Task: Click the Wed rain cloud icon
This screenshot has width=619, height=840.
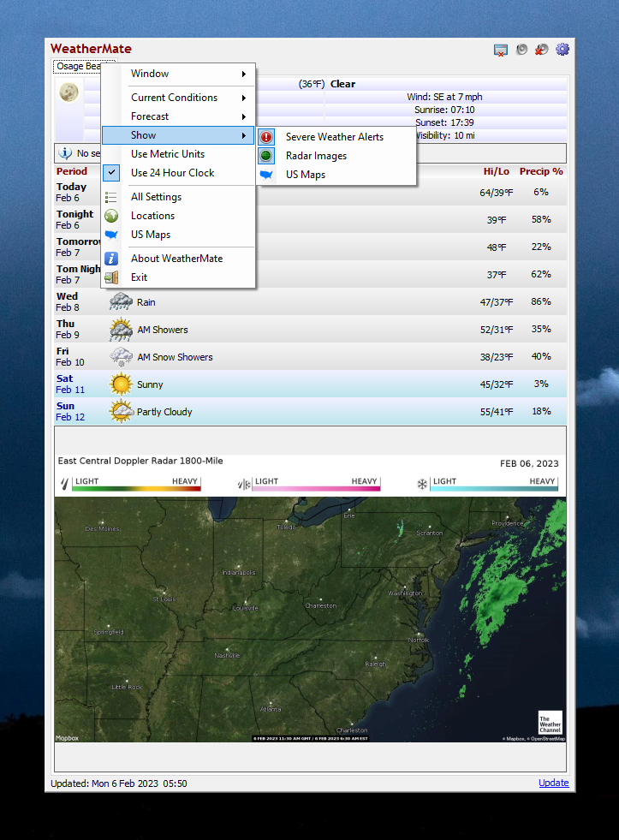Action: 121,302
